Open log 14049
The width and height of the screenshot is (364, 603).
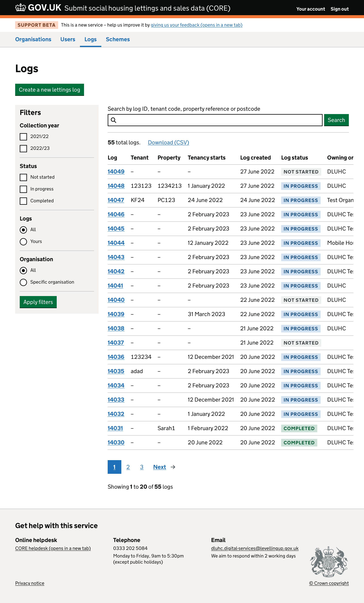click(x=116, y=172)
